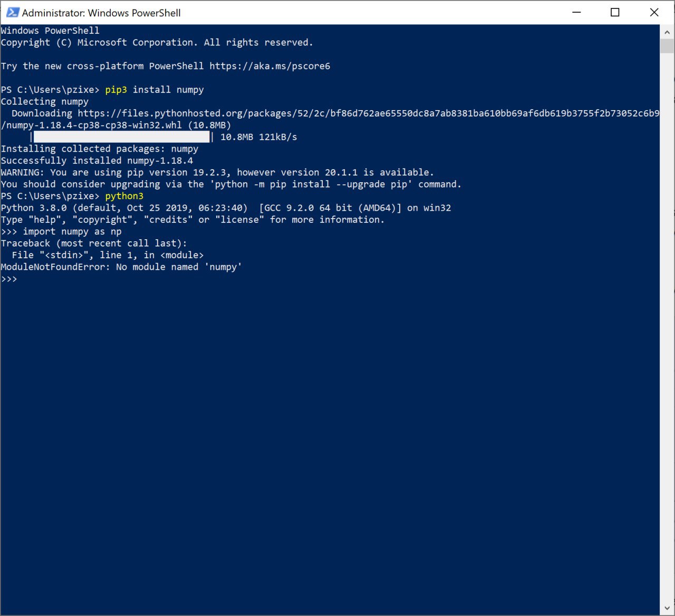Viewport: 675px width, 616px height.
Task: Click the Python 3.8.0 version banner line
Action: 226,208
